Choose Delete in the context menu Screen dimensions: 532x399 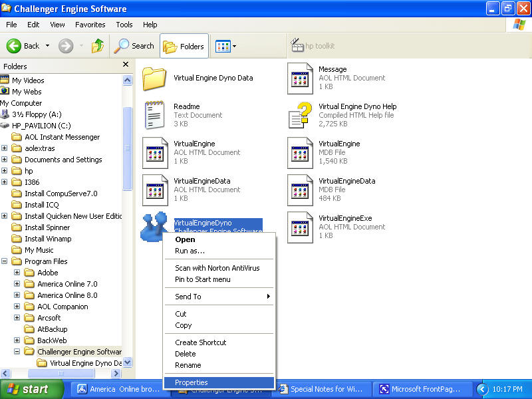click(x=219, y=354)
